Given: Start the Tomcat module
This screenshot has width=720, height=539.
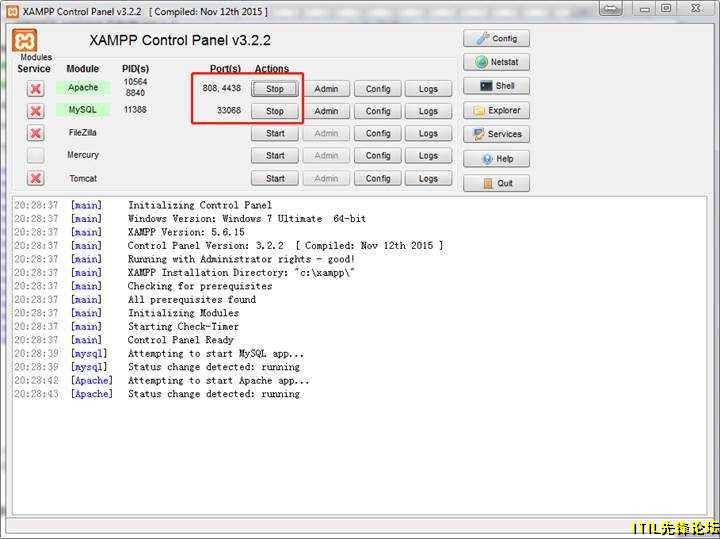Looking at the screenshot, I should coord(275,178).
